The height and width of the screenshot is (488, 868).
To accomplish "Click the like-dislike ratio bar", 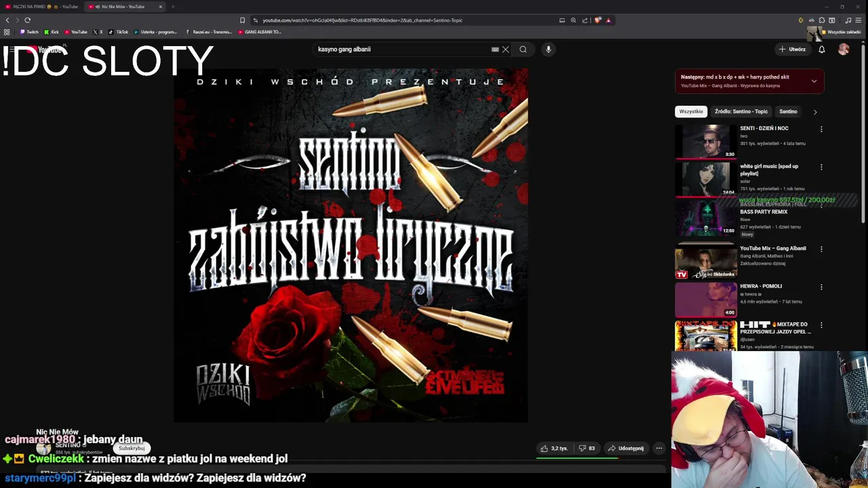I will (577, 458).
